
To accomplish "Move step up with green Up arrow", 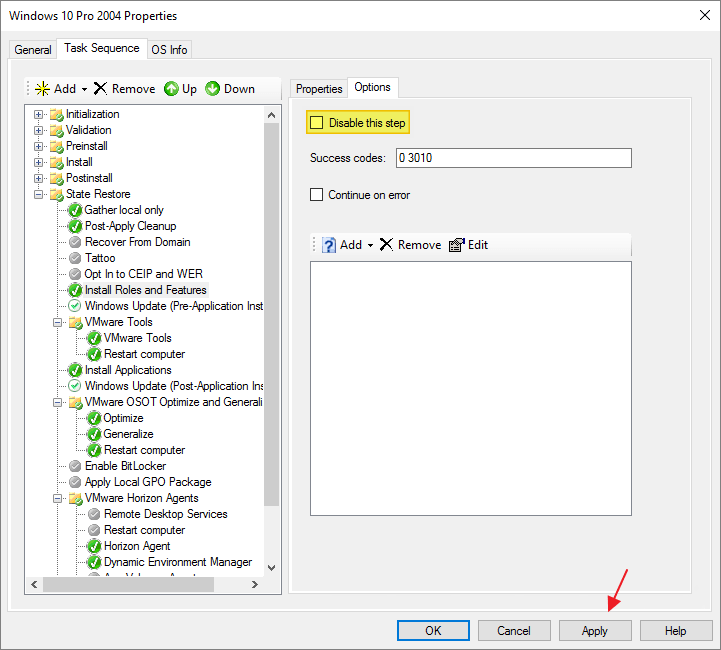I will pyautogui.click(x=171, y=89).
